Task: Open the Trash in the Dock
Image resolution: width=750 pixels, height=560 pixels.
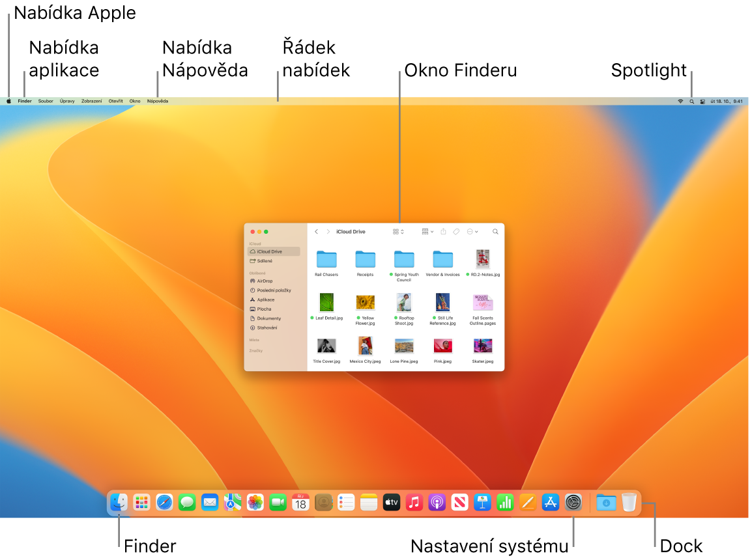Action: tap(629, 502)
